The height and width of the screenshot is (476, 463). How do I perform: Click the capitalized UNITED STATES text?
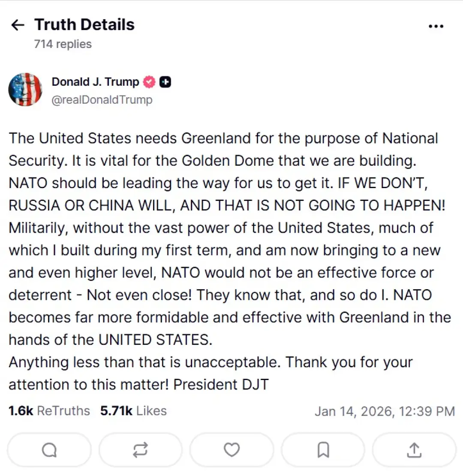155,340
